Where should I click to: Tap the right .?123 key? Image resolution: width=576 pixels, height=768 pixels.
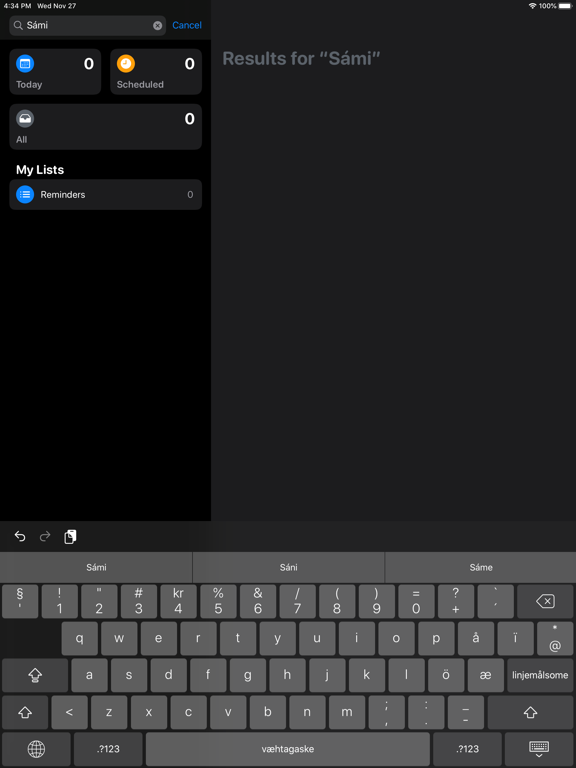(x=467, y=749)
